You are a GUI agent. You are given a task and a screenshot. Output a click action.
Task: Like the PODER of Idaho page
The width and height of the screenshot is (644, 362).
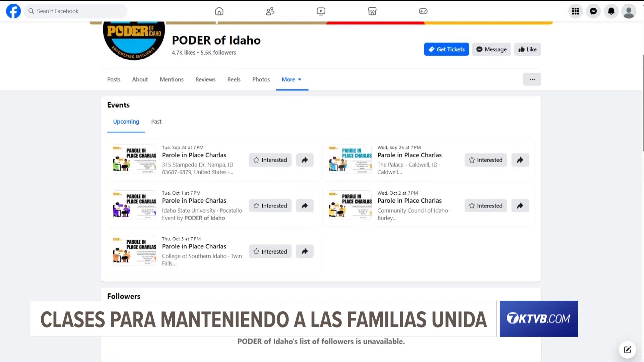tap(527, 49)
